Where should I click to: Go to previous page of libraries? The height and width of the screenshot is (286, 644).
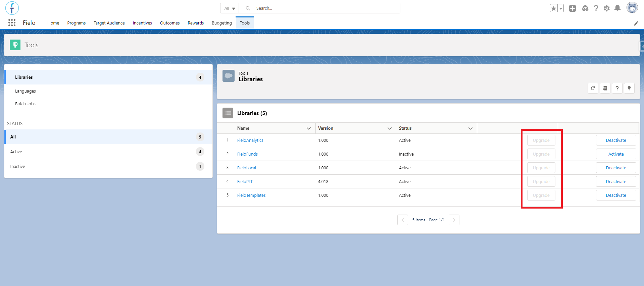click(x=403, y=220)
